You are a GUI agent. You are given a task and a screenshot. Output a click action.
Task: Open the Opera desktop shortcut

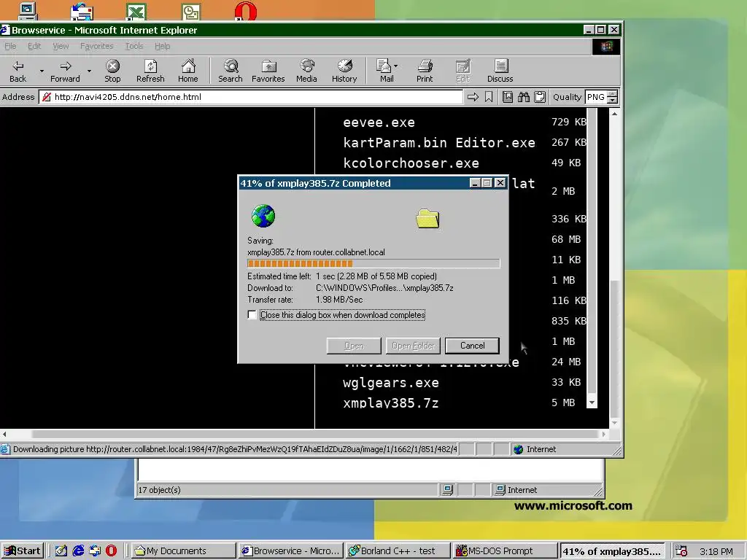click(x=246, y=11)
